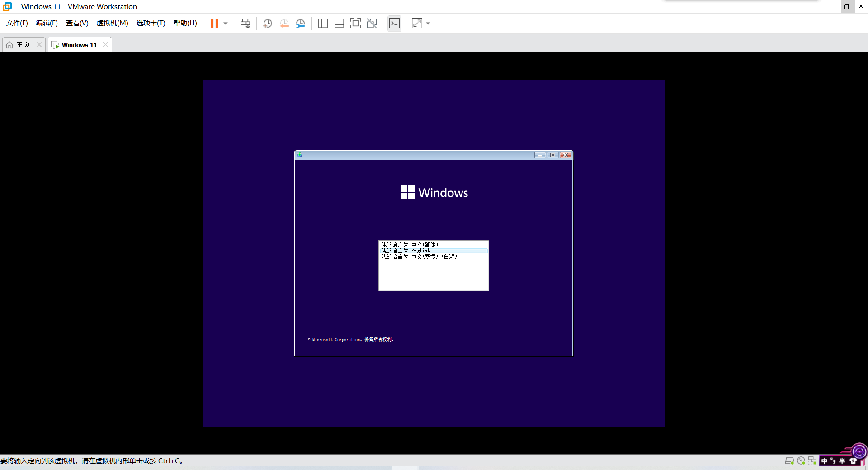Open the 查看(V) menu

coord(77,23)
